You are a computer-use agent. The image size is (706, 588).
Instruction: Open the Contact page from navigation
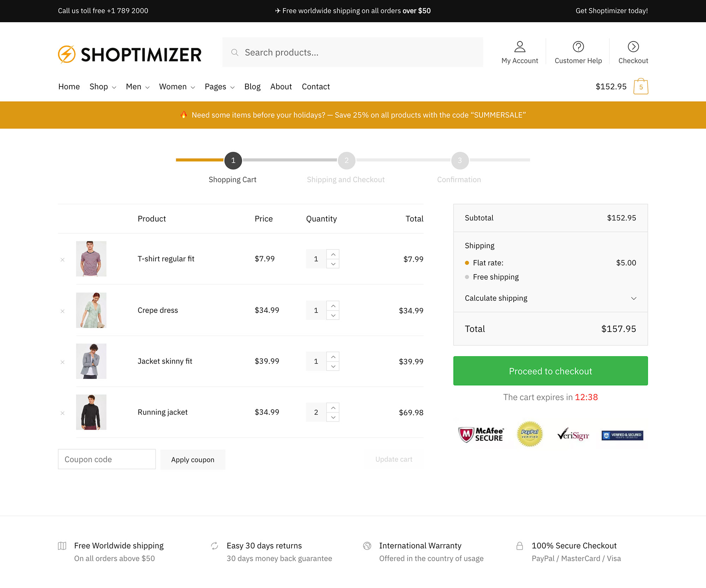click(316, 87)
